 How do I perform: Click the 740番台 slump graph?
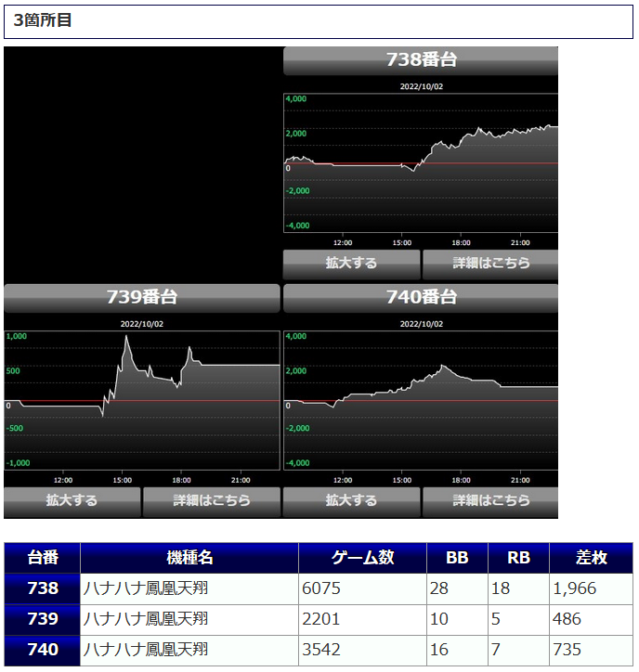click(421, 400)
